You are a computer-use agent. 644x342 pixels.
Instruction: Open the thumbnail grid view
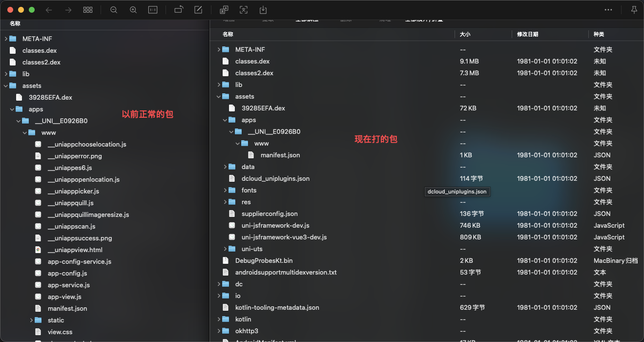click(x=88, y=10)
